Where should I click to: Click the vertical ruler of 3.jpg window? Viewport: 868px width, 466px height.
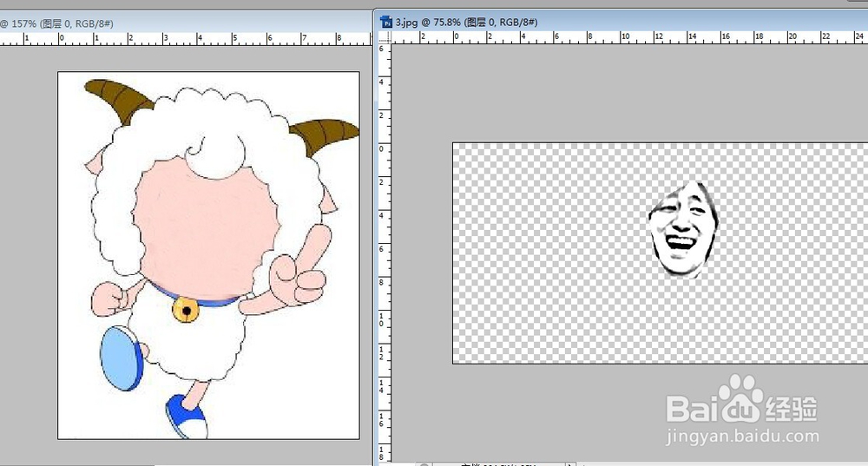coord(385,253)
